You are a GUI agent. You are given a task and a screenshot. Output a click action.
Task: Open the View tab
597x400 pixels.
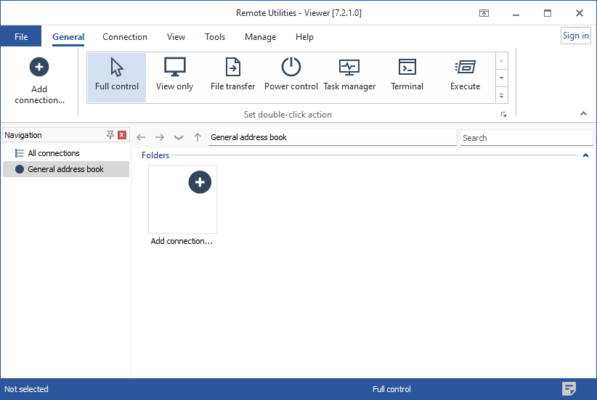[176, 37]
